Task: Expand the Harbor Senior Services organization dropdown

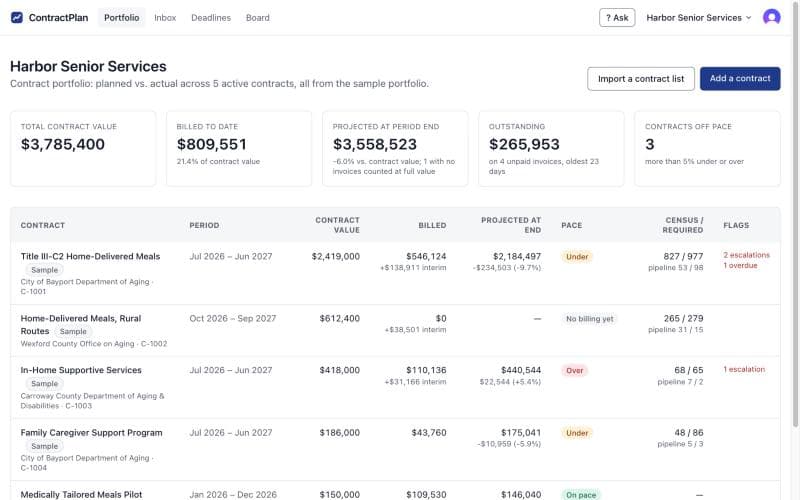Action: click(698, 17)
